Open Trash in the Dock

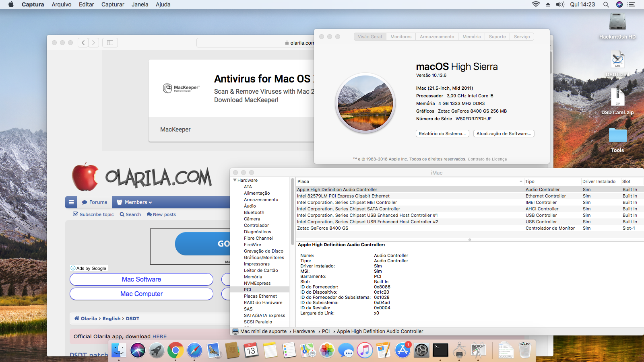[x=525, y=350]
